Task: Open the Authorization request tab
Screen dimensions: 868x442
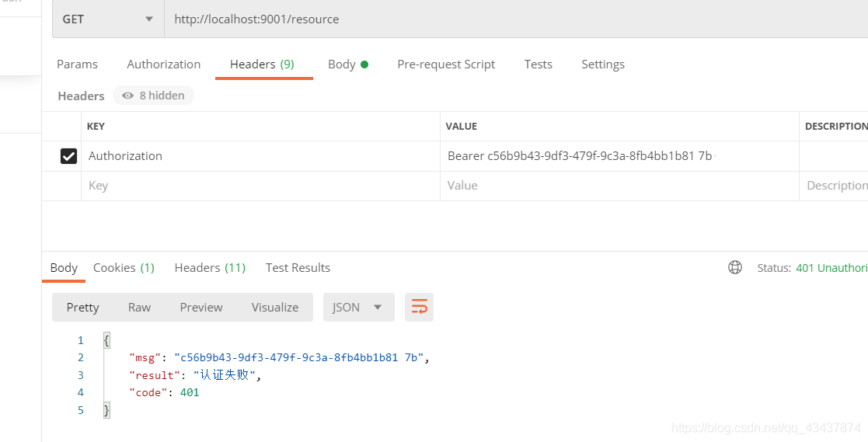Action: tap(163, 64)
